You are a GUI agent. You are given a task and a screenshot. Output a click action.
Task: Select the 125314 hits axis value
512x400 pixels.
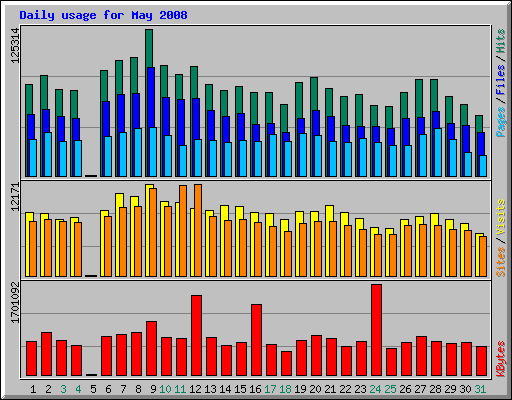coord(15,46)
